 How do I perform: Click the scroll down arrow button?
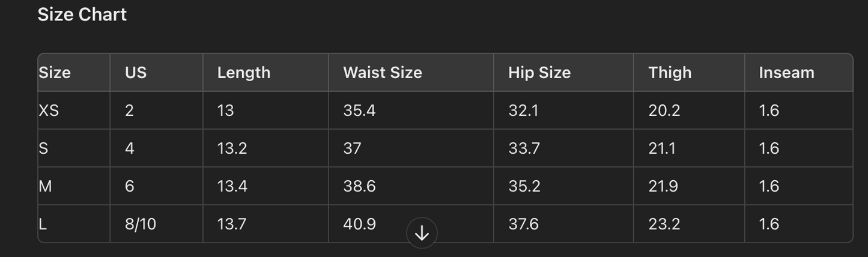[422, 233]
